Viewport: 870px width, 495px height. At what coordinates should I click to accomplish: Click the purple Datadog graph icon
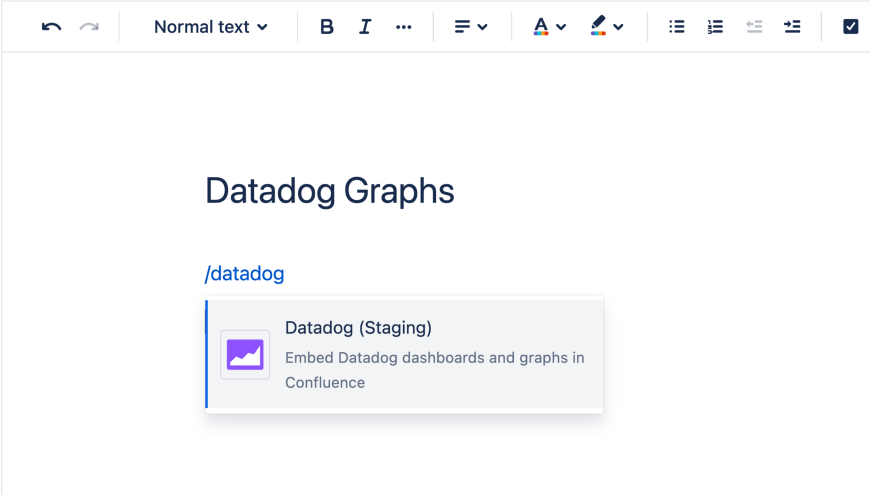[x=245, y=355]
